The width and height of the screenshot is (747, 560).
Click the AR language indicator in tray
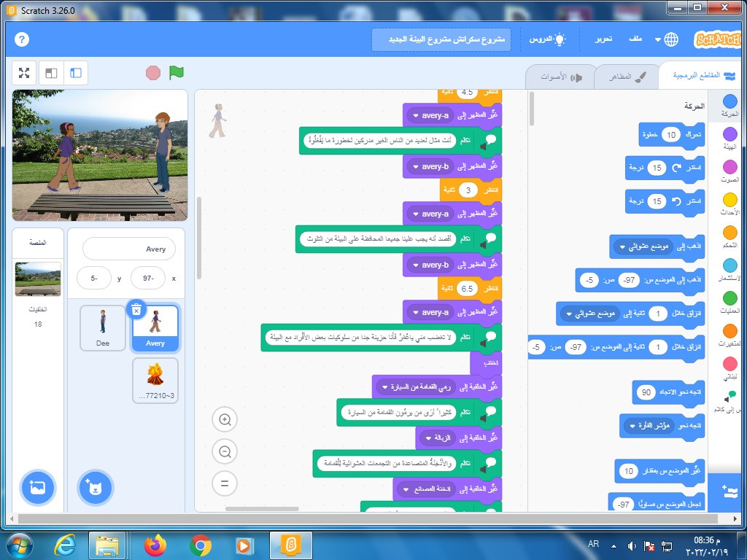(x=593, y=544)
